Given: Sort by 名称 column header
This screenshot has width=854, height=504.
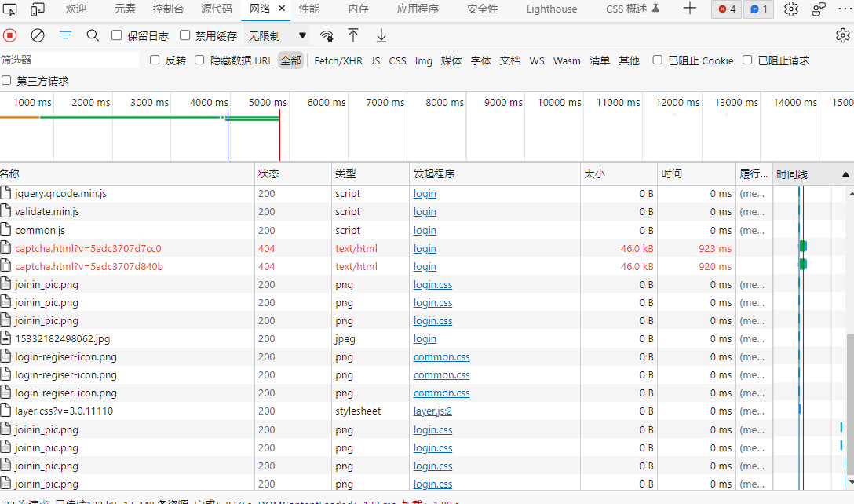Looking at the screenshot, I should coord(127,173).
